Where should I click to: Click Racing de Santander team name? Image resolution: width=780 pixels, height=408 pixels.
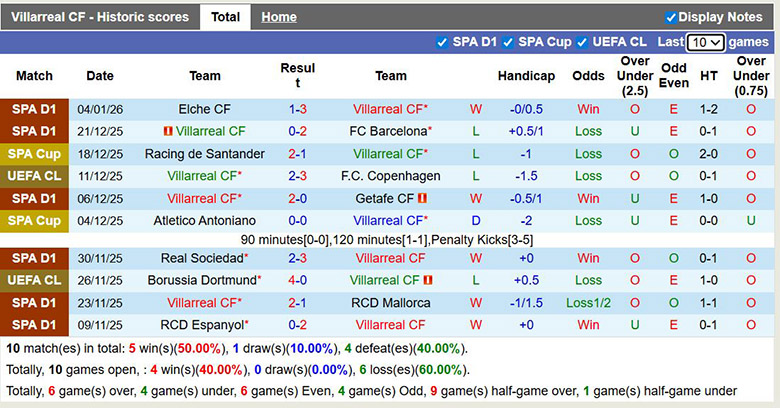click(204, 154)
